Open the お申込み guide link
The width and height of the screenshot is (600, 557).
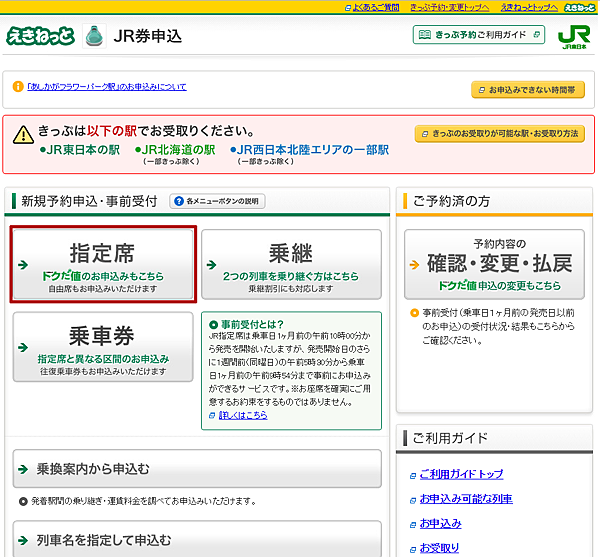tap(440, 523)
